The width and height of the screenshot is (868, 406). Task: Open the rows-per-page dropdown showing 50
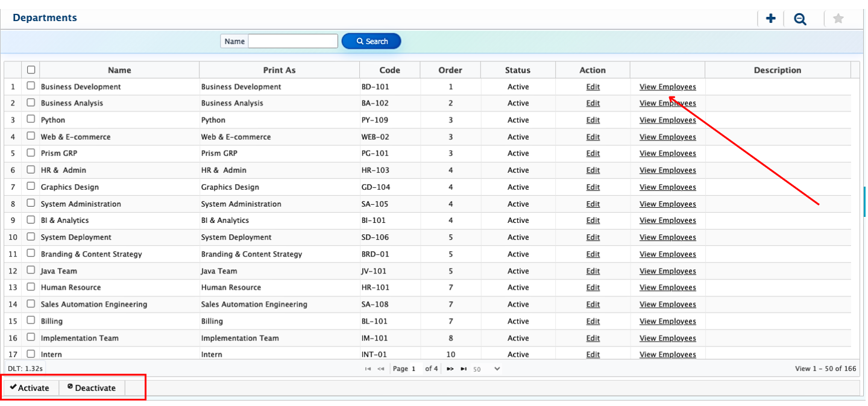(487, 369)
